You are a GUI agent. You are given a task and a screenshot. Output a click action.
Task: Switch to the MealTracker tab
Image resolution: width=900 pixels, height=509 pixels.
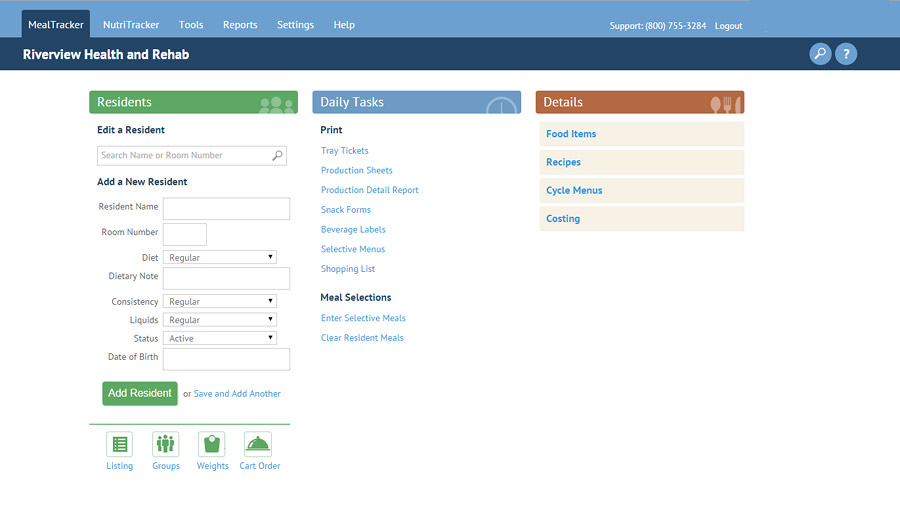[x=56, y=24]
